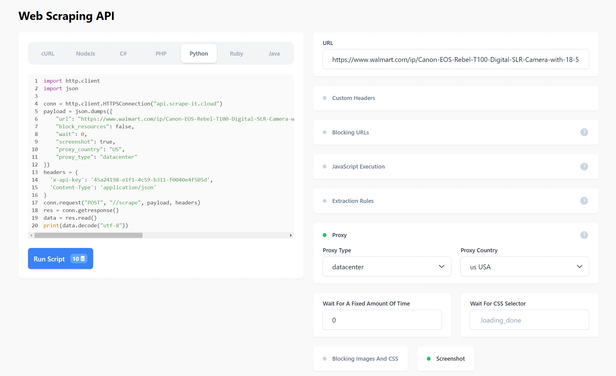Select the Python tab
616x376 pixels.
(199, 53)
